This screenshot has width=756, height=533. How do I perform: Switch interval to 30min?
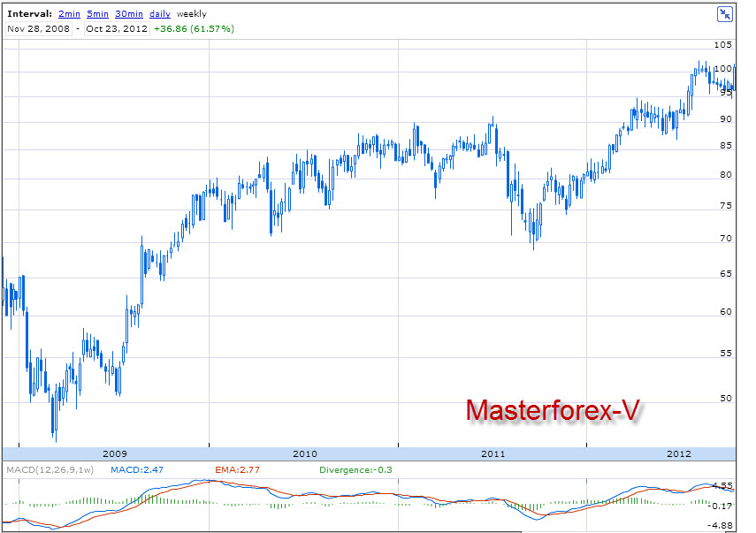[x=129, y=14]
